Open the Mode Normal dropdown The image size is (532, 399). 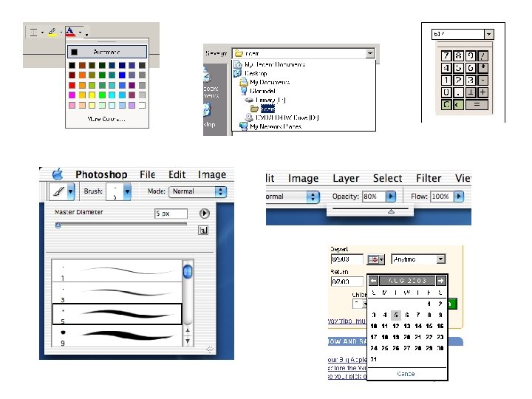coord(197,191)
